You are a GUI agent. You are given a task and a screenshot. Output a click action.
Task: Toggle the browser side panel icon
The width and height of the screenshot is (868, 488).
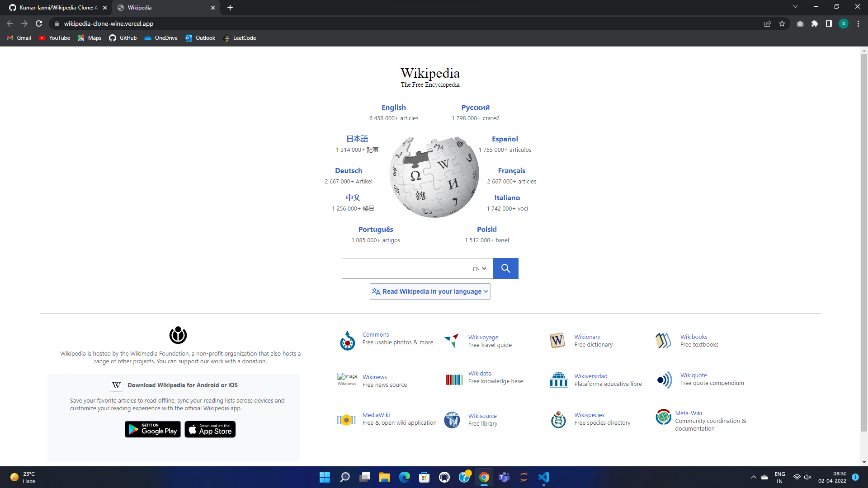click(829, 23)
